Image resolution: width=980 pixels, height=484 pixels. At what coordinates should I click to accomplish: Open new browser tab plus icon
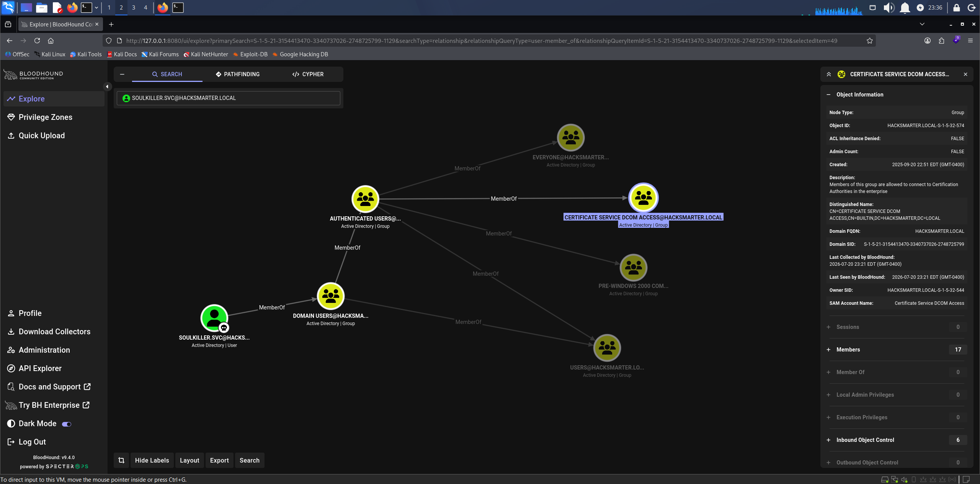[111, 25]
